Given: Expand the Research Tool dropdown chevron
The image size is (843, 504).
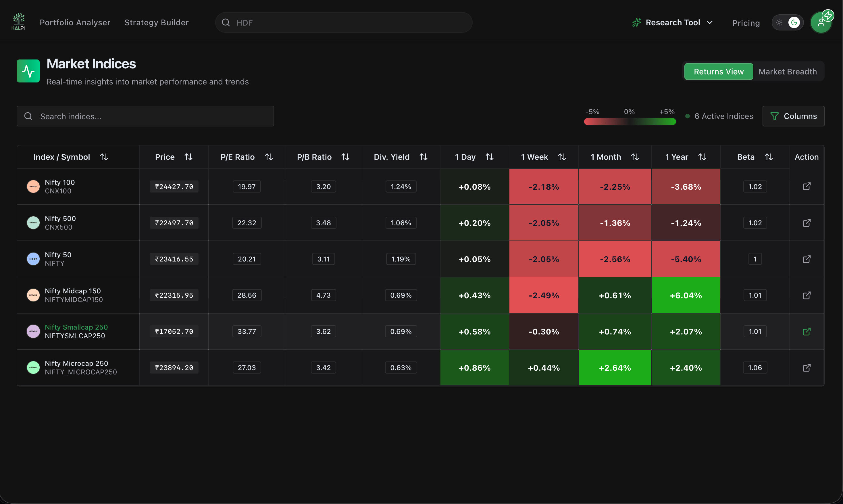Looking at the screenshot, I should pos(710,22).
